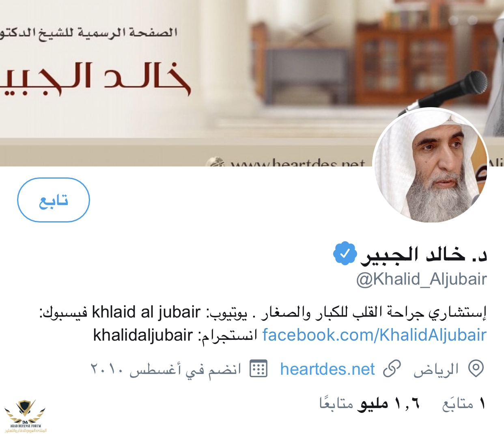Click the large red خالد calligraphy in banner
504x434 pixels.
click(x=146, y=78)
